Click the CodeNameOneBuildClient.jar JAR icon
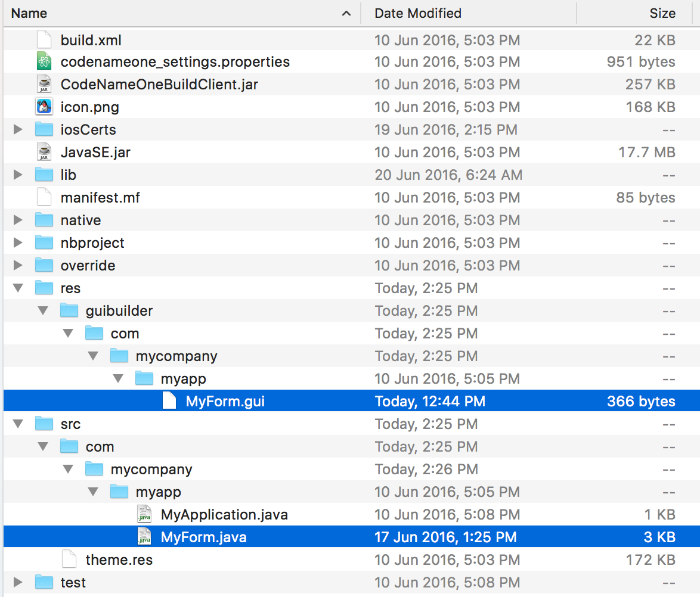Screen dimensions: 700x597 [x=44, y=84]
